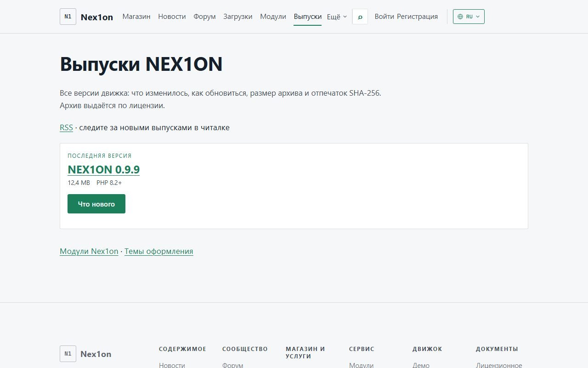Click the footer Демо link
Screen dimensions: 588x368
(421, 365)
